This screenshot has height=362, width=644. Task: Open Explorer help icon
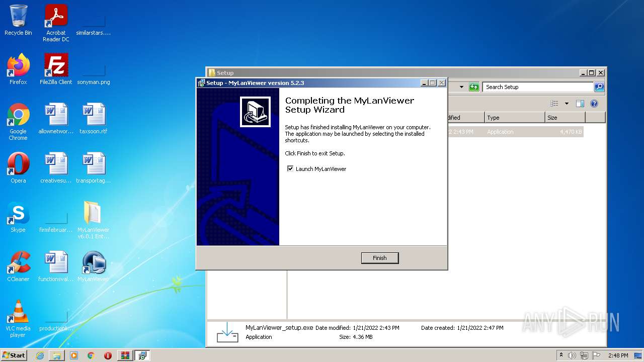(594, 104)
